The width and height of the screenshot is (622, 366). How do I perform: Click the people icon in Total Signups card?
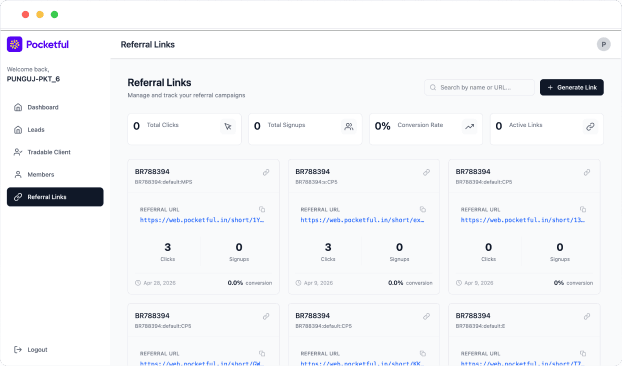point(349,126)
